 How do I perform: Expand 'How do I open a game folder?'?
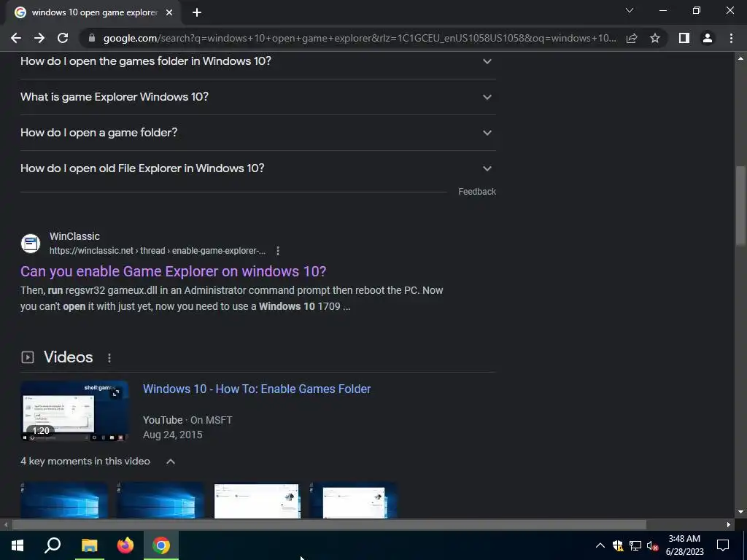[x=258, y=133]
